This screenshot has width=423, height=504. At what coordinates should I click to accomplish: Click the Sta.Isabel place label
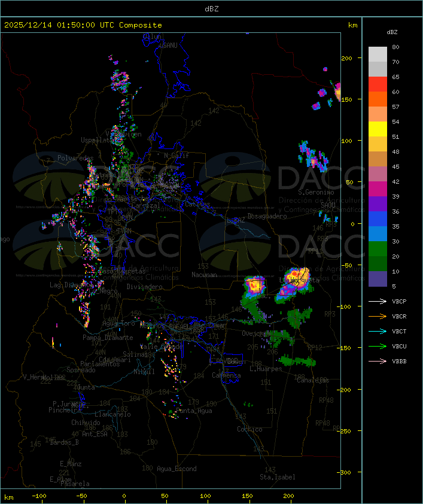278,477
